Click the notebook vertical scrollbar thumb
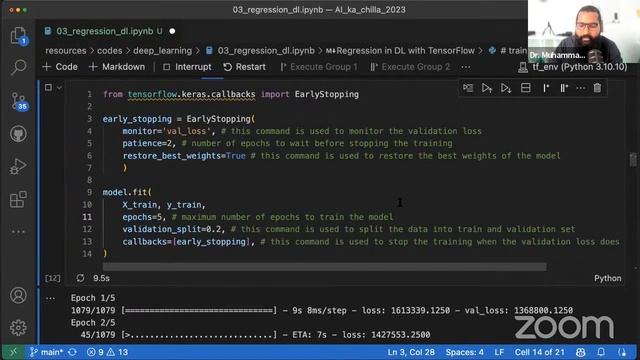This screenshot has height=360, width=640. 633,159
